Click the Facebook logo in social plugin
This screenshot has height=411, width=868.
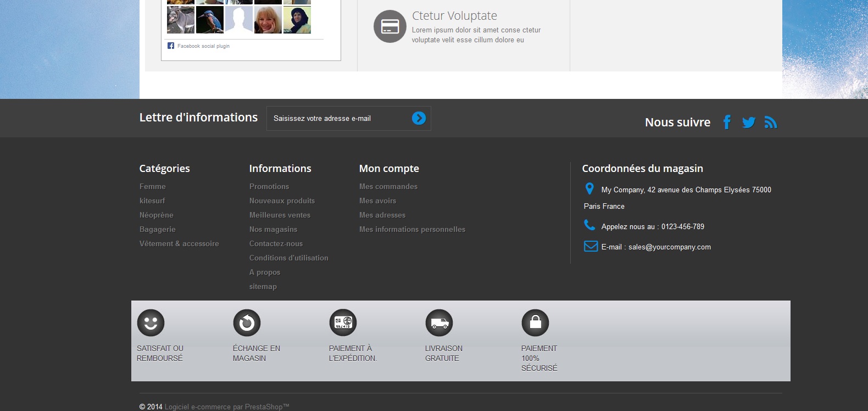pos(171,46)
